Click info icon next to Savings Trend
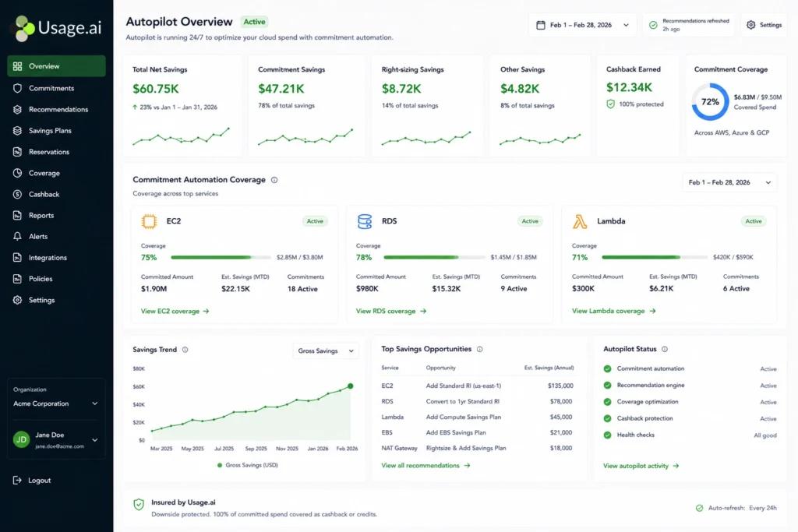The width and height of the screenshot is (798, 532). [x=185, y=350]
